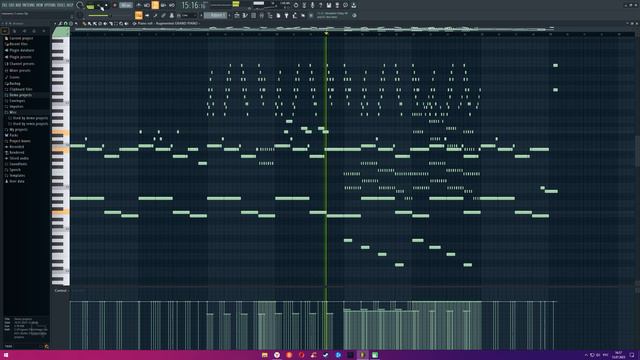Click the FL Studio taskbar icon

[x=362, y=355]
